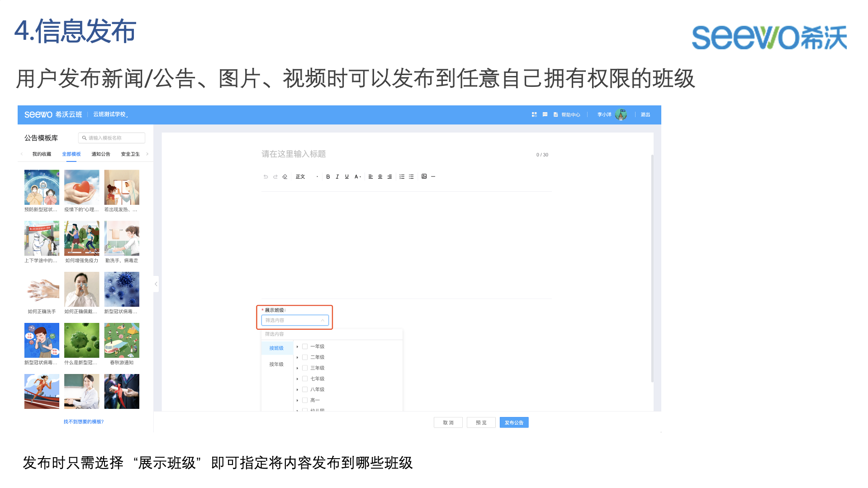
Task: Use the clear formatting eraser icon
Action: click(285, 176)
